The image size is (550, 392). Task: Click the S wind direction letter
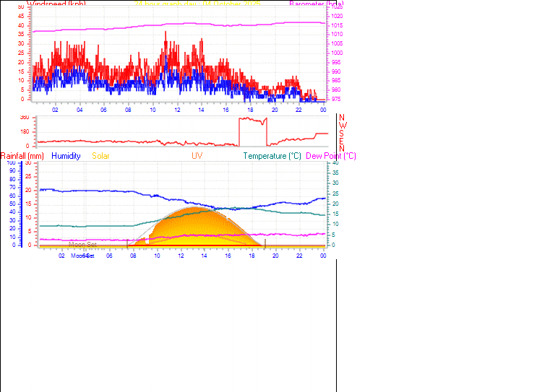(341, 134)
